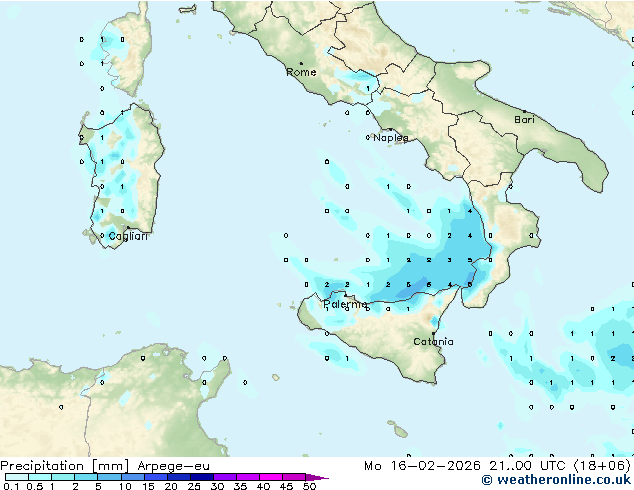Viewport: 634px width, 490px height.
Task: Click the '20' legend value
Action: pos(171,486)
